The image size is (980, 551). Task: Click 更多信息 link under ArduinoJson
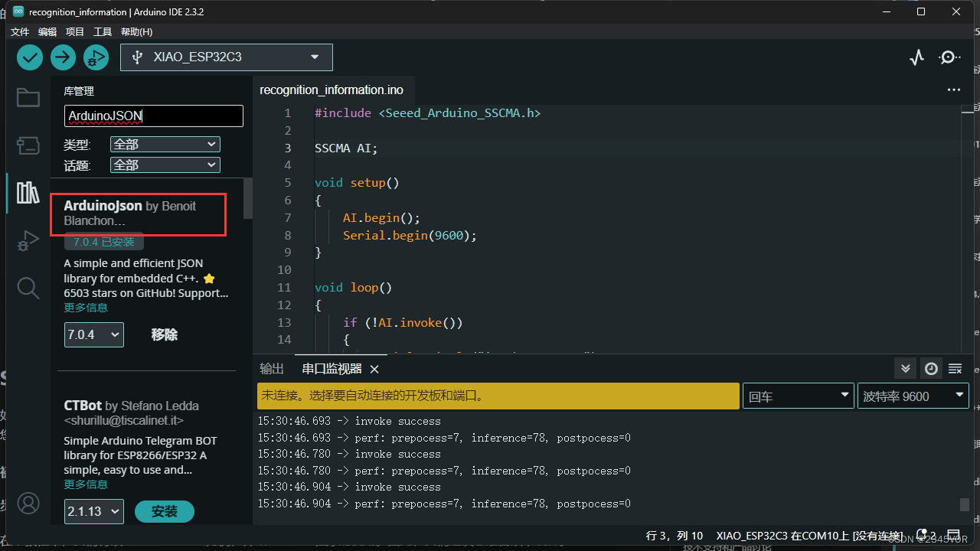point(86,308)
